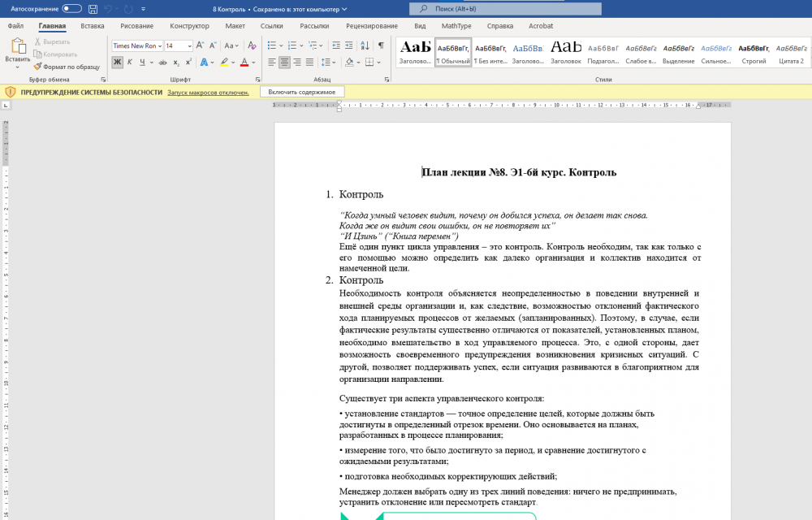Toggle italic formatting (К)

[129, 62]
